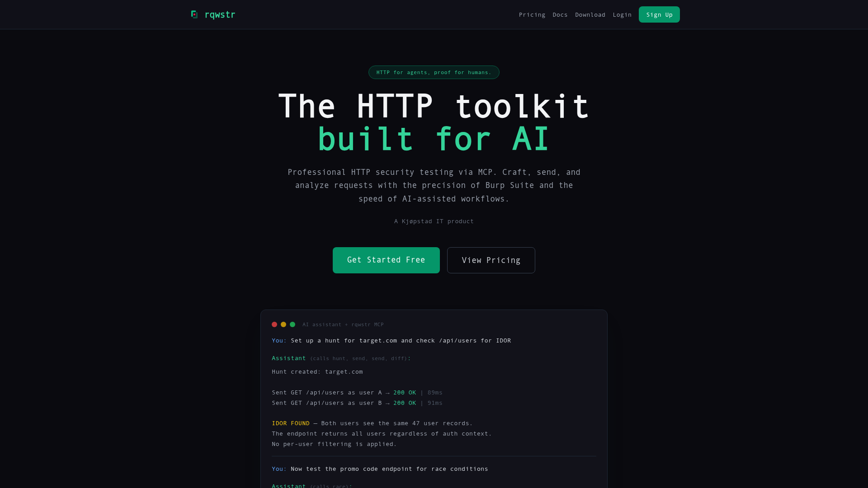
Task: Go to the Download page
Action: (x=590, y=15)
